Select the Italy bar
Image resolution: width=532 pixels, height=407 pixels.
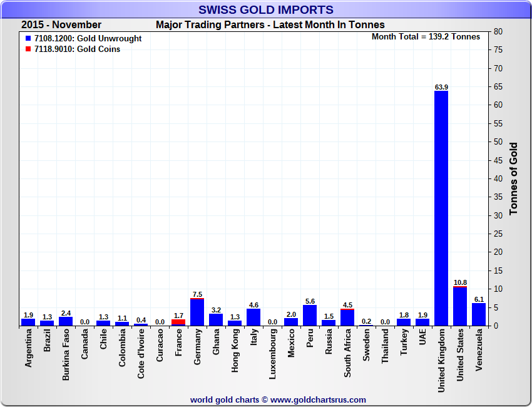tap(253, 317)
